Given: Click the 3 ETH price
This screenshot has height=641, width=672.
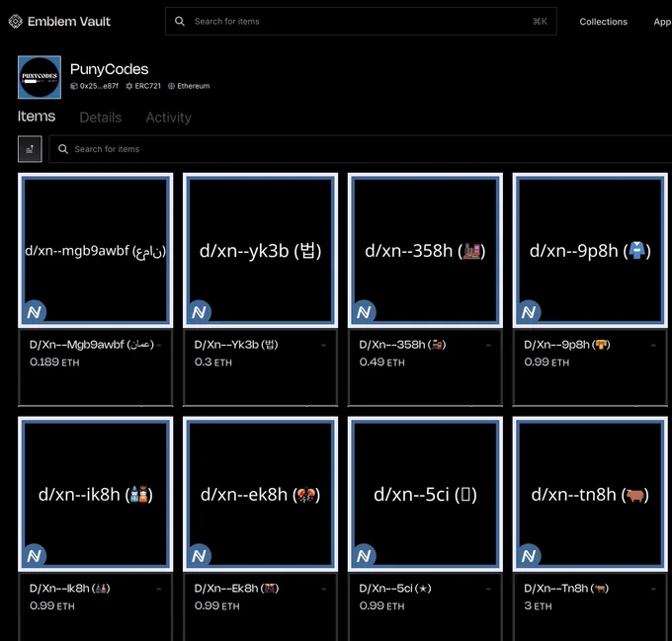Looking at the screenshot, I should (538, 605).
